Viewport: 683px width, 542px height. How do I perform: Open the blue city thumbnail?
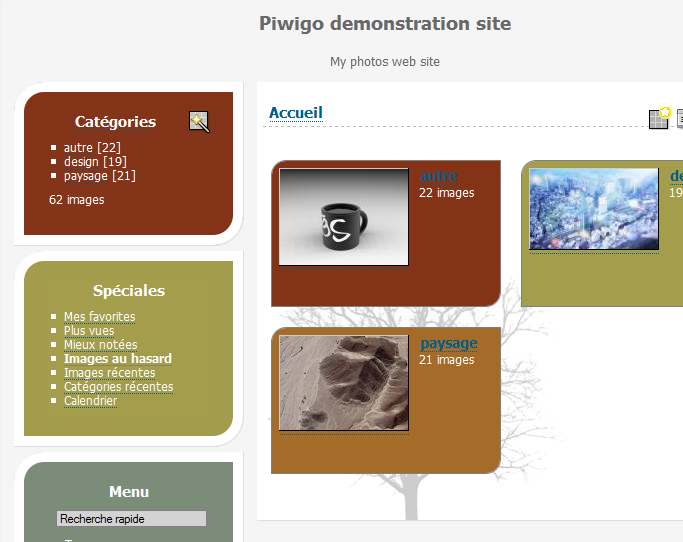594,209
